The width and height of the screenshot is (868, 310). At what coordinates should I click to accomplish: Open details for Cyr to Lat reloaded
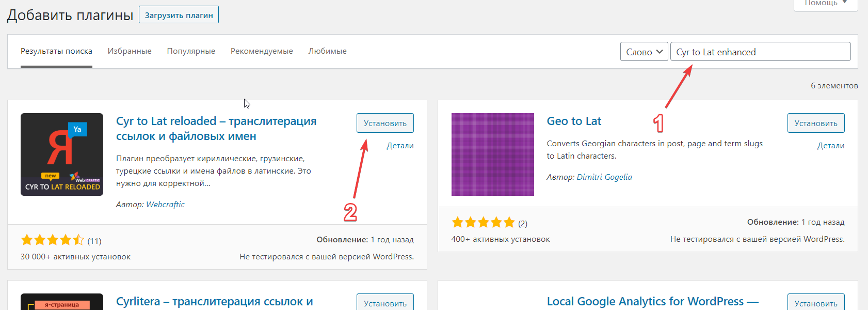(400, 146)
